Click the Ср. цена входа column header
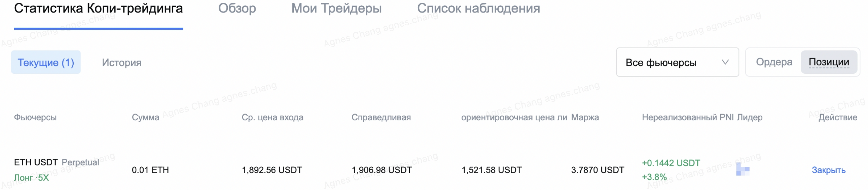868x190 pixels. [272, 118]
